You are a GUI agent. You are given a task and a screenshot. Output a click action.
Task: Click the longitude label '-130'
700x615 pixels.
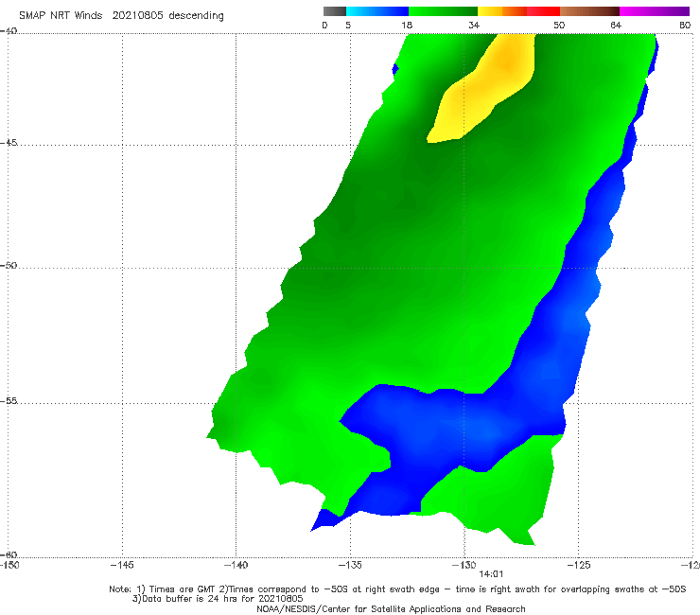coord(464,566)
